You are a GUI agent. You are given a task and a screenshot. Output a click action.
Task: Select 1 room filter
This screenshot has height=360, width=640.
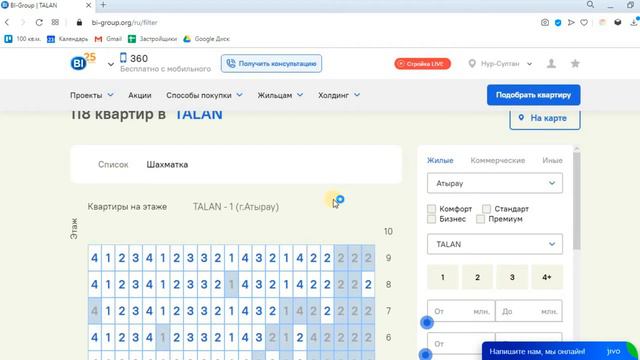point(442,277)
